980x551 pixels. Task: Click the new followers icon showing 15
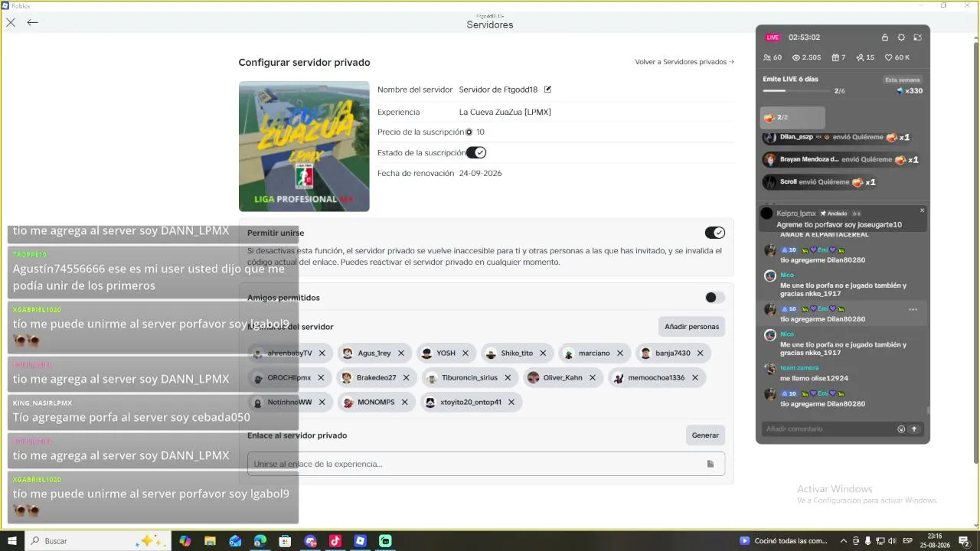pyautogui.click(x=860, y=57)
